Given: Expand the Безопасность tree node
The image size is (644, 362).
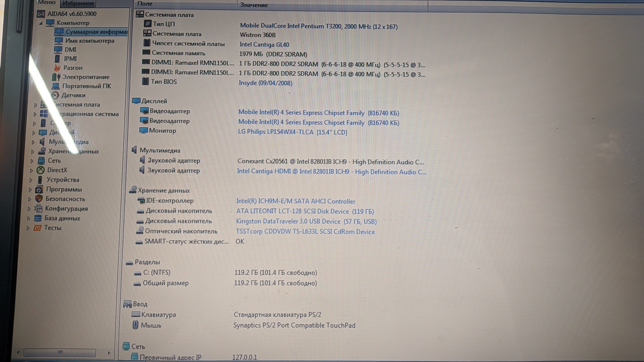Looking at the screenshot, I should pos(29,200).
